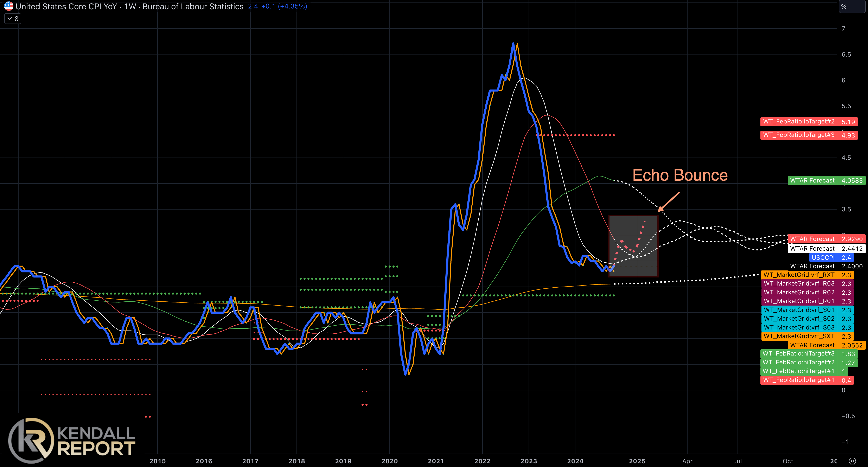
Task: Open chart settings hexagon gear icon
Action: pyautogui.click(x=852, y=461)
